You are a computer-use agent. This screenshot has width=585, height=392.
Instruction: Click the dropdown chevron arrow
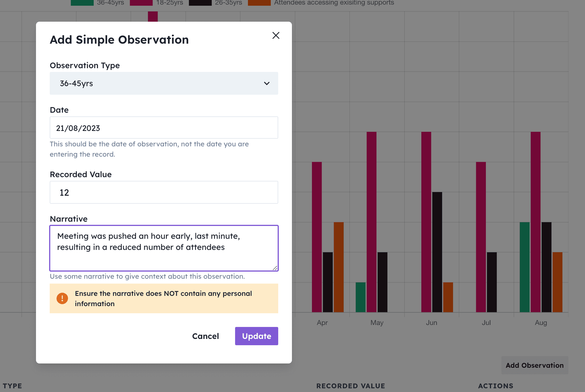point(267,83)
